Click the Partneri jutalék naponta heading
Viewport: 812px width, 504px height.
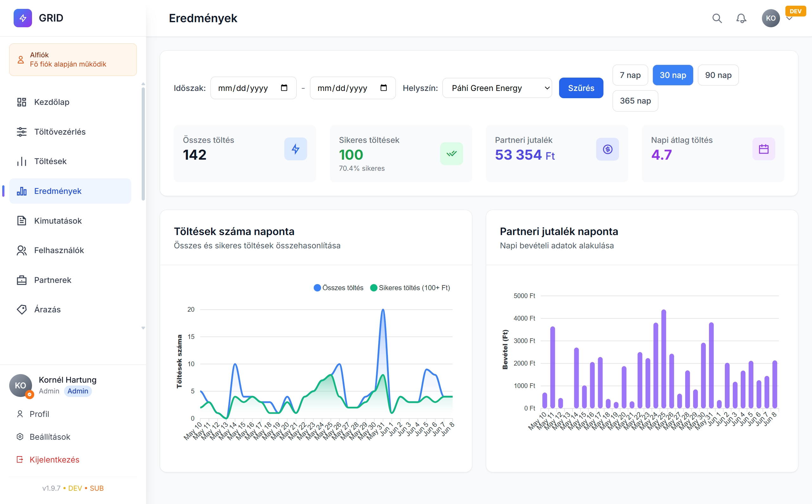point(559,231)
